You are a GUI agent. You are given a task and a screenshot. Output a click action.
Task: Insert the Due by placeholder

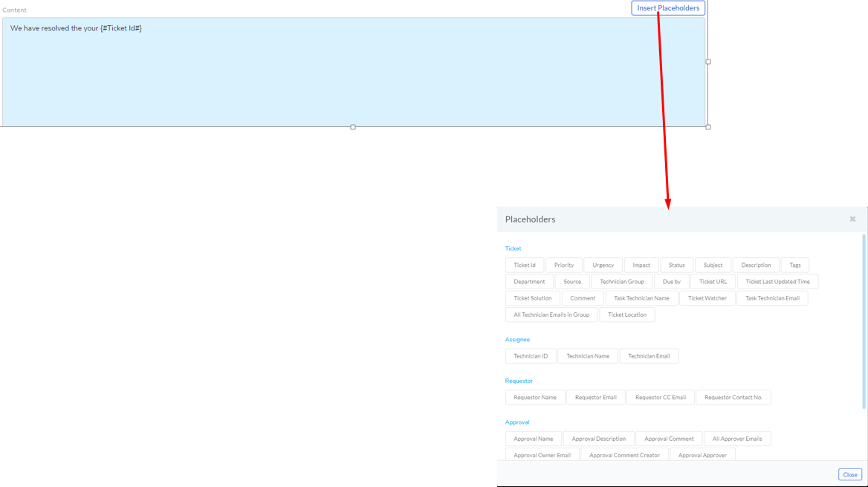point(672,282)
